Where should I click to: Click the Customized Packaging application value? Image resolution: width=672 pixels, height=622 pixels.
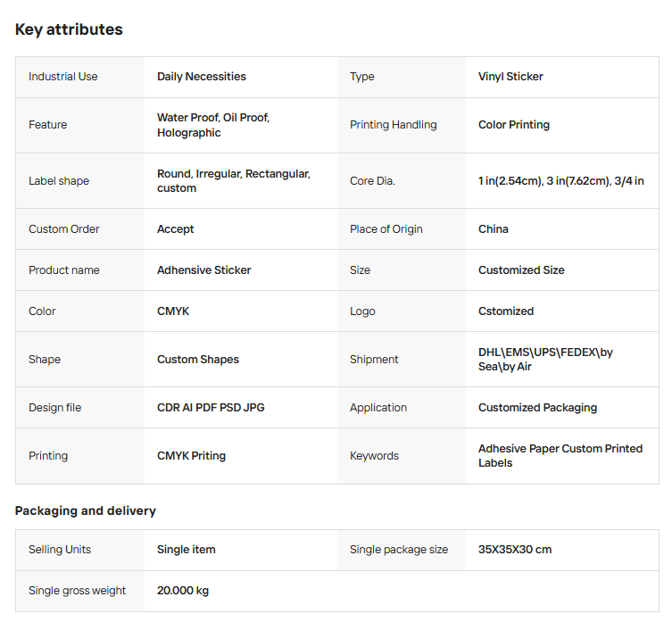pos(537,408)
